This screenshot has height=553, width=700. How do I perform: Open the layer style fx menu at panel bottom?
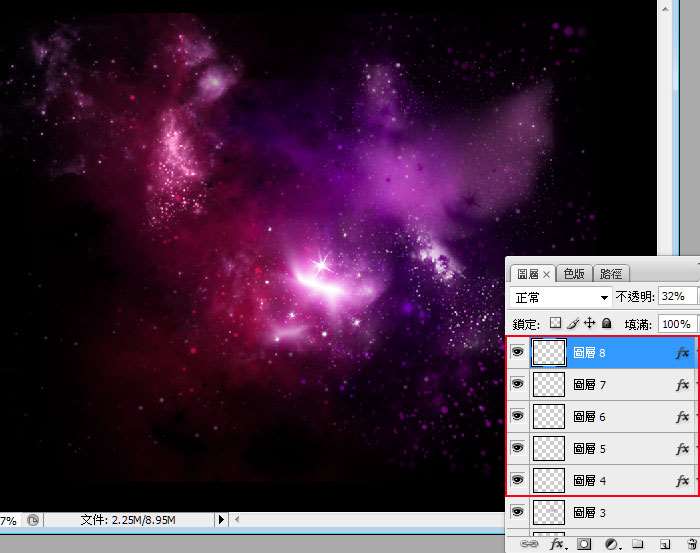(x=556, y=544)
